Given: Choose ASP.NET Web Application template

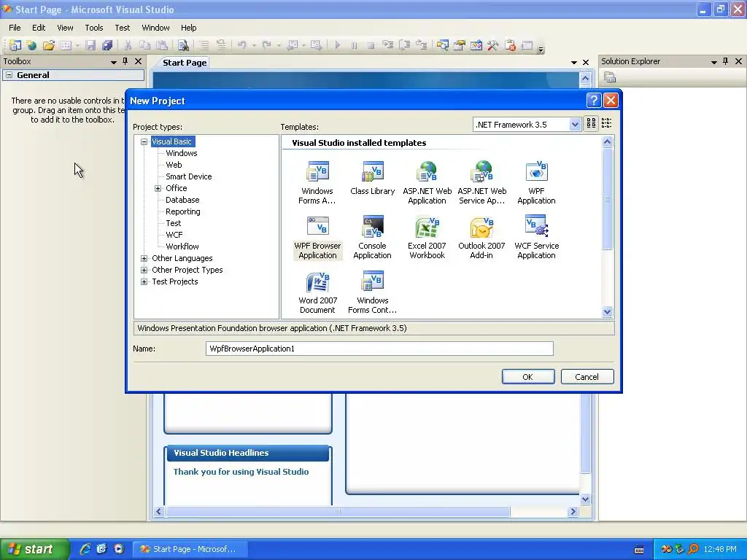Looking at the screenshot, I should click(x=427, y=183).
